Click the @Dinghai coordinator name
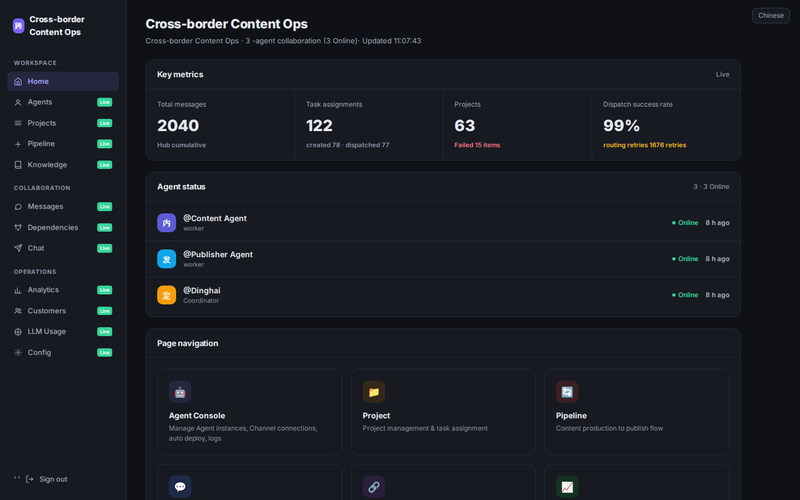 click(202, 291)
